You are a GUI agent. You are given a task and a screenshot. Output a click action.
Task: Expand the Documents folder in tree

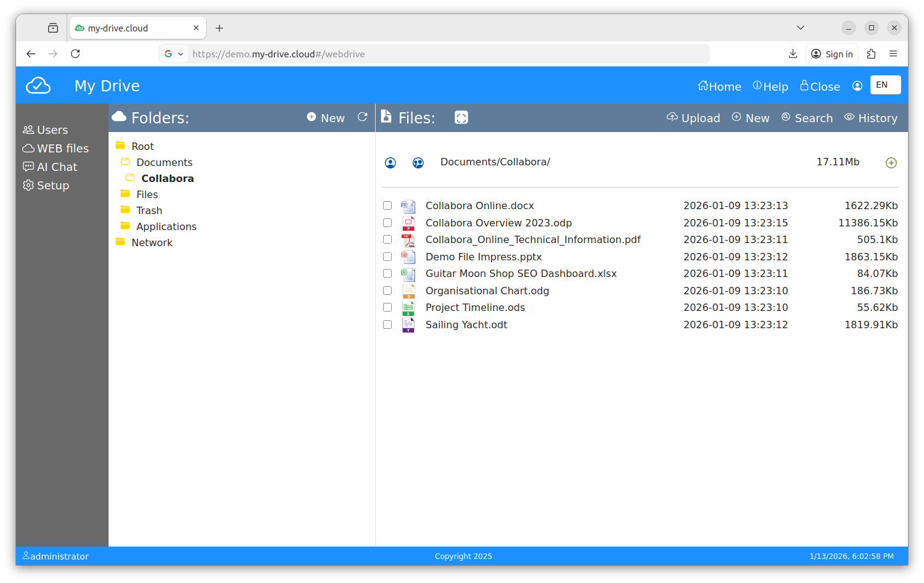164,162
